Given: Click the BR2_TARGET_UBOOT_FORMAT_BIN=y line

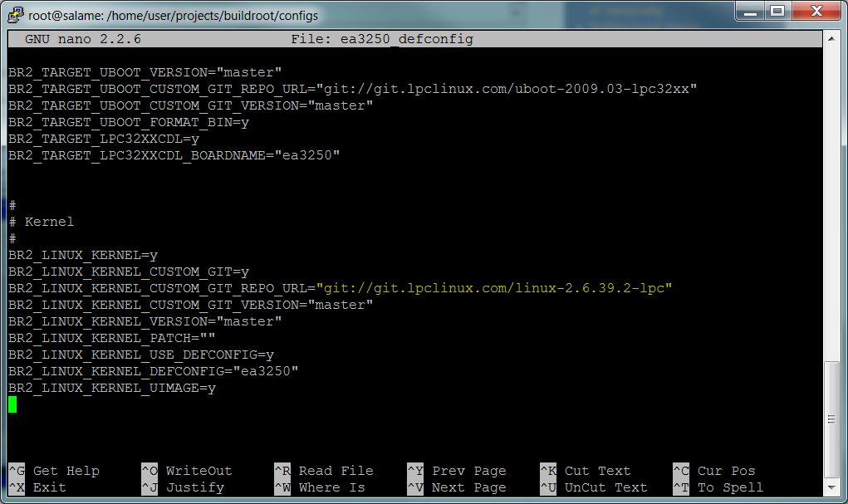Looking at the screenshot, I should click(x=129, y=122).
